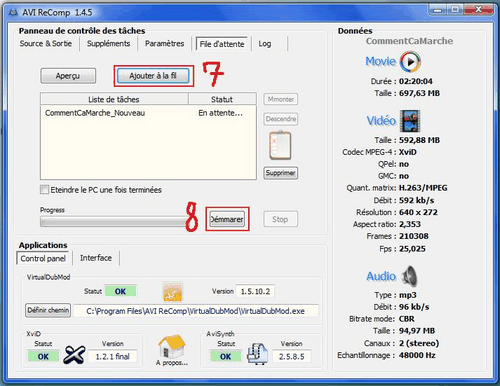Switch to the Suppléments tab
Image resolution: width=500 pixels, height=386 pixels.
(108, 44)
